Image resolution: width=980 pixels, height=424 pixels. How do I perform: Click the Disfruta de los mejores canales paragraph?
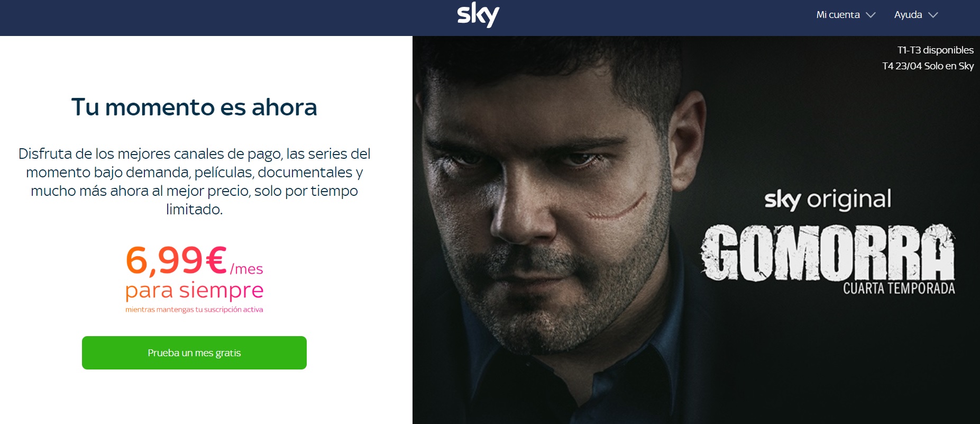tap(194, 182)
